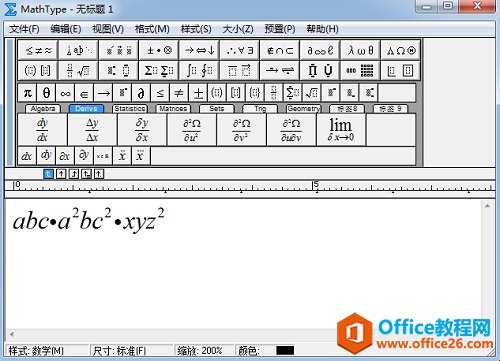Insert the not-equal symbol from small bar
The width and height of the screenshot is (500, 361).
(x=179, y=93)
